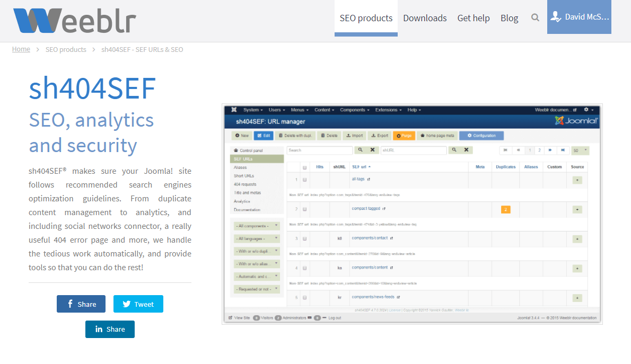The image size is (631, 364).
Task: Click the Export toolbar button
Action: coord(380,136)
